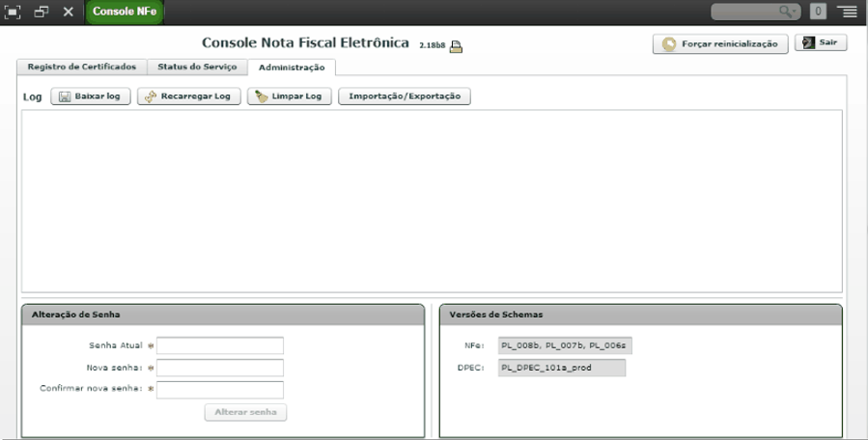868x440 pixels.
Task: Click the DPEC schema field
Action: click(x=562, y=368)
